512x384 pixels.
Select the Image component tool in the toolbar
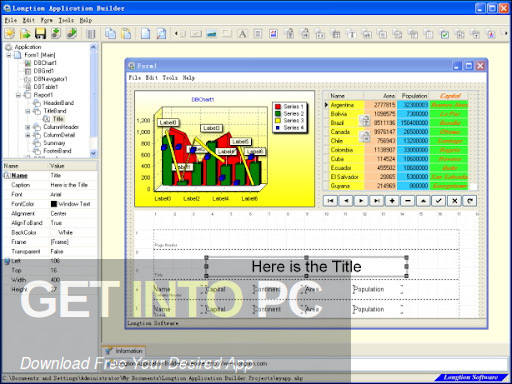(x=211, y=34)
